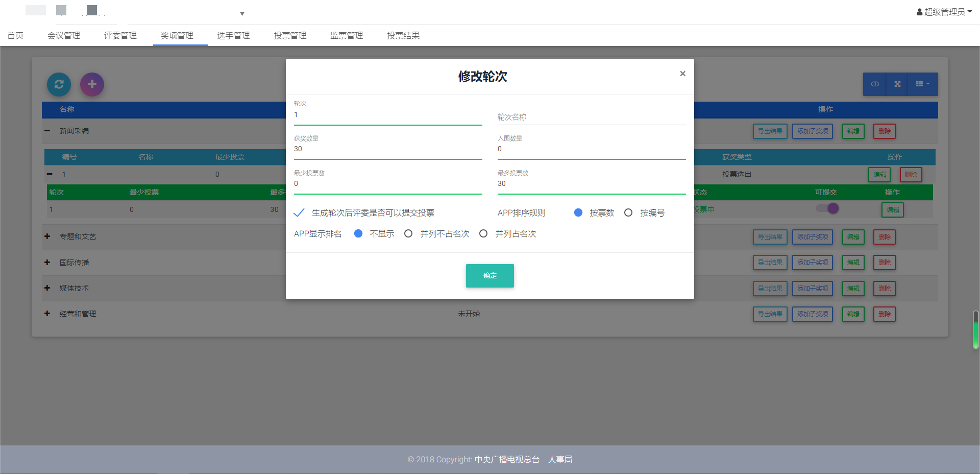Click the 入围数量 input field
The height and width of the screenshot is (474, 980).
coord(592,149)
